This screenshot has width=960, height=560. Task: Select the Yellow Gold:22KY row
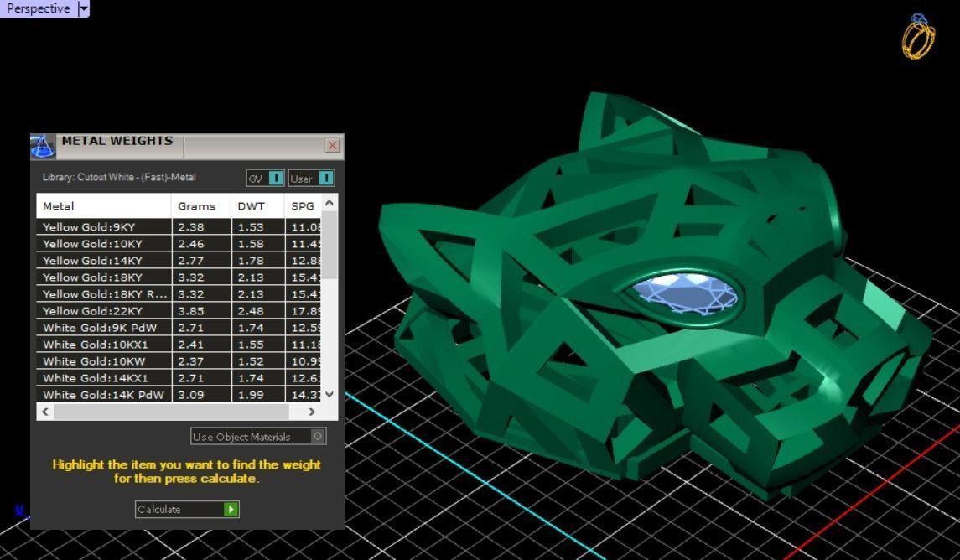(x=178, y=311)
